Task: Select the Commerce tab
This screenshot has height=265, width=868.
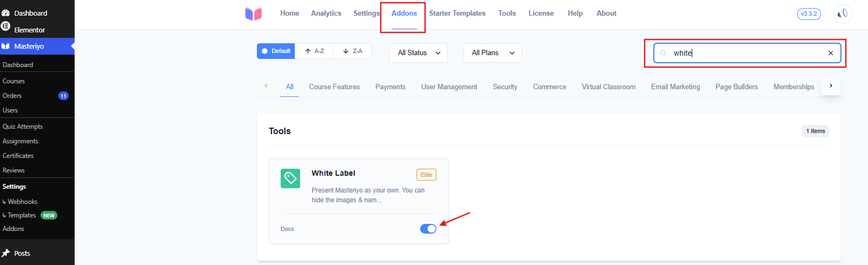Action: (x=549, y=87)
